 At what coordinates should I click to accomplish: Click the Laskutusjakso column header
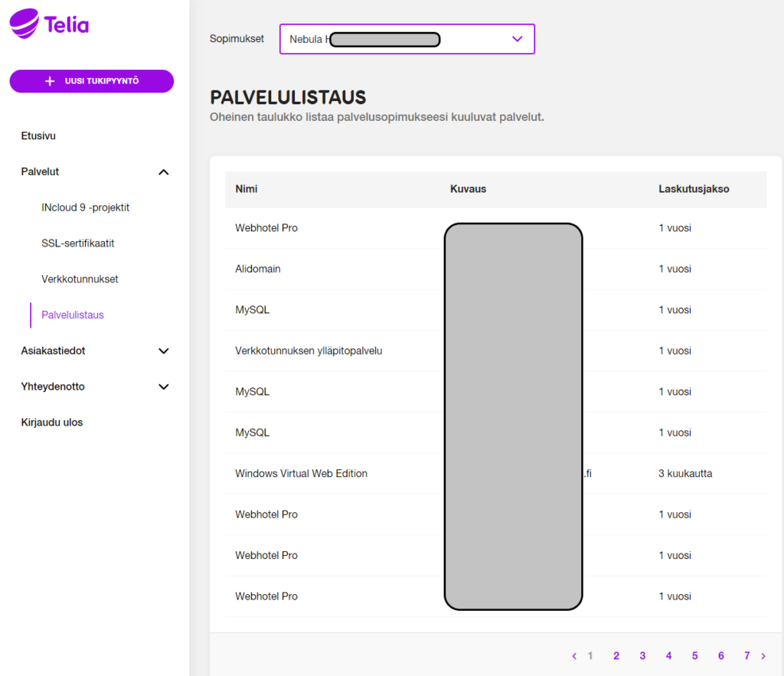pyautogui.click(x=694, y=189)
